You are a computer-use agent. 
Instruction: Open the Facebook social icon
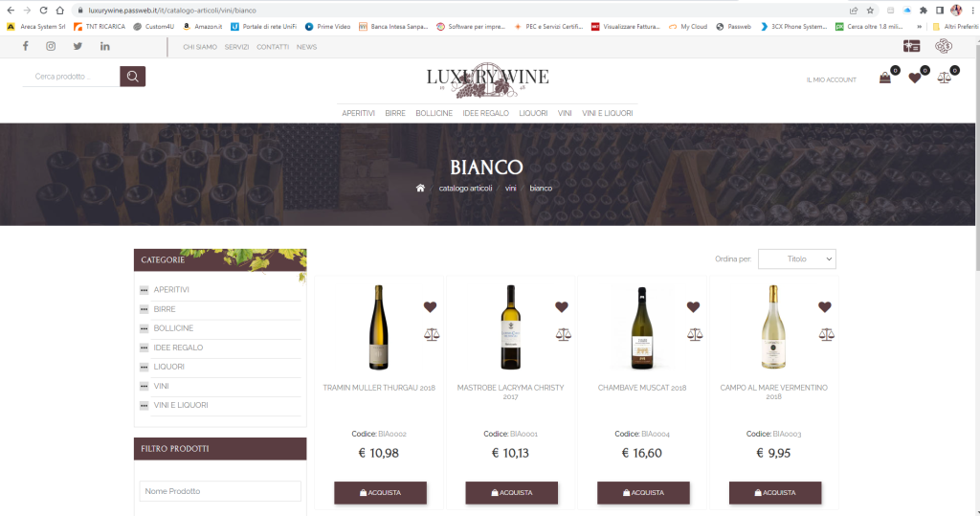(26, 46)
